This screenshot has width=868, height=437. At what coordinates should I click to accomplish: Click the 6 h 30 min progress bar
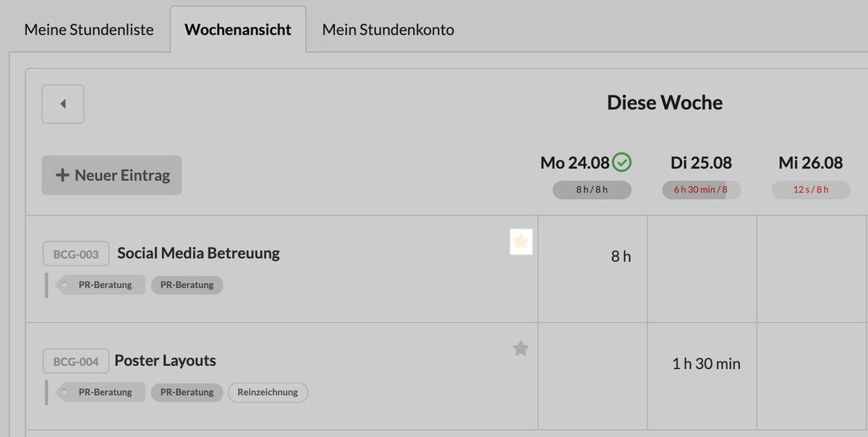coord(702,190)
